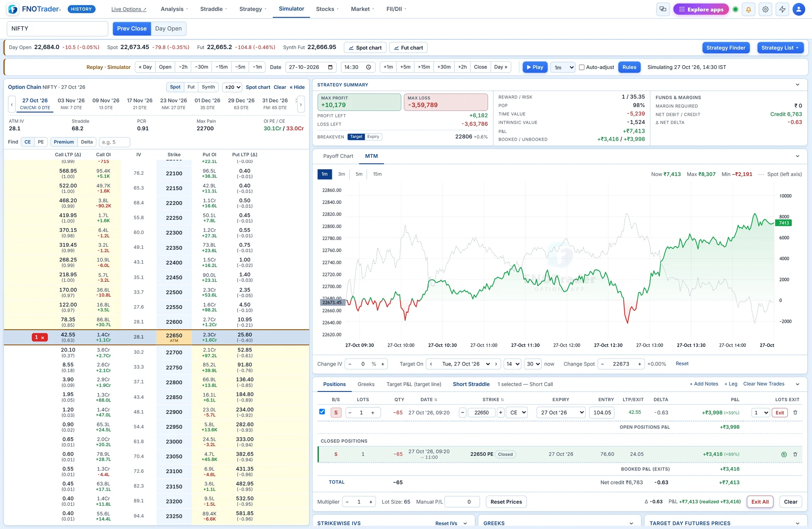The width and height of the screenshot is (812, 529).
Task: Select the 5m chart interval
Action: coord(359,174)
